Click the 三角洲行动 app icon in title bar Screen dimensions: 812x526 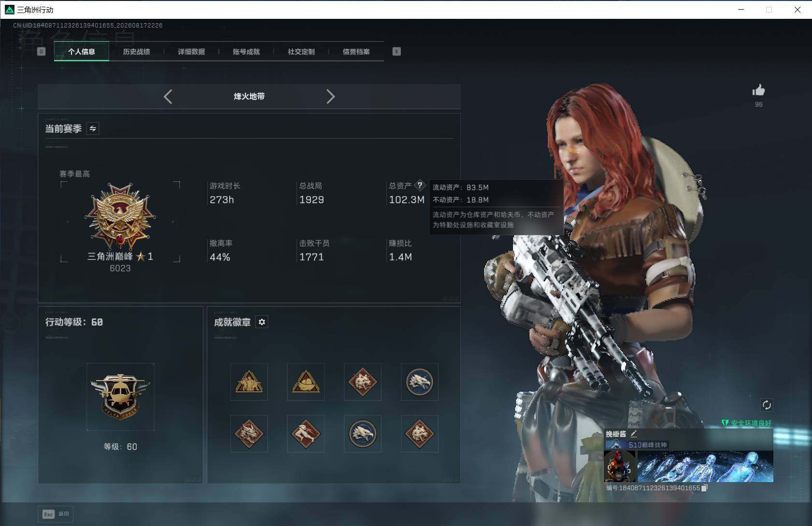coord(9,10)
